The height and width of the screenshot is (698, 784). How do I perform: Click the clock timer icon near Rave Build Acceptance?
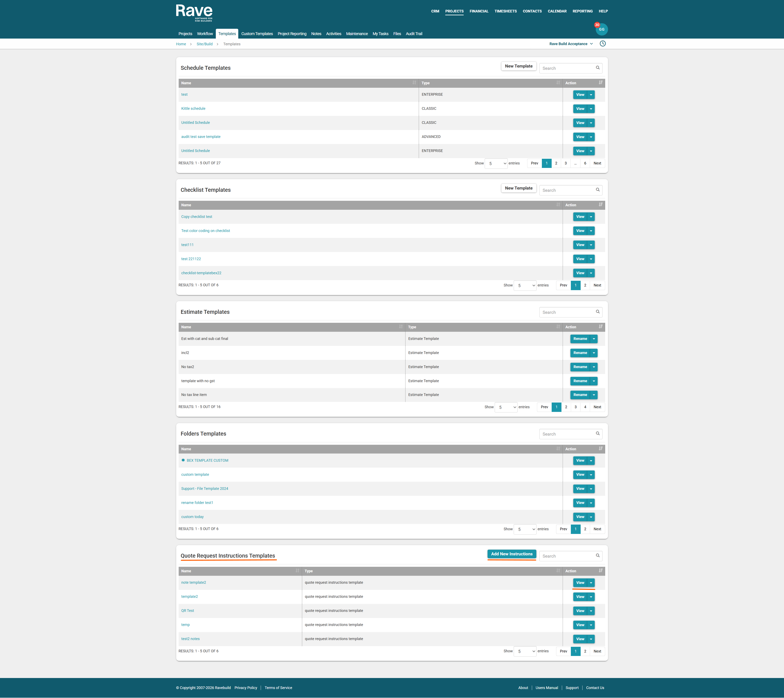pyautogui.click(x=602, y=44)
